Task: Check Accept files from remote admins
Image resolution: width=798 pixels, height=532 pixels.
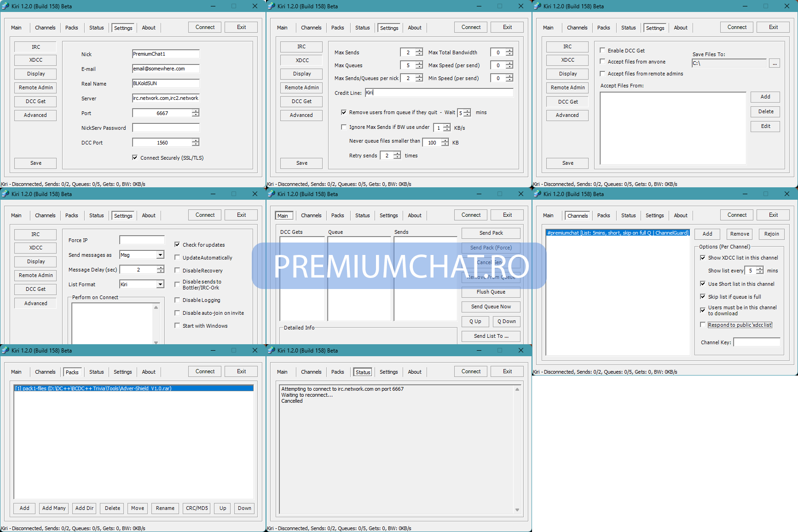Action: coord(602,73)
